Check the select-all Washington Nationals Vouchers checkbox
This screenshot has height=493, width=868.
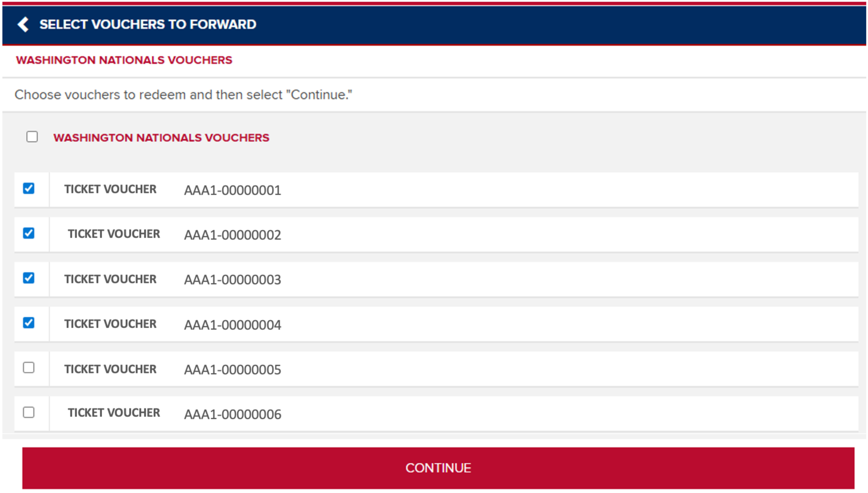[x=31, y=137]
